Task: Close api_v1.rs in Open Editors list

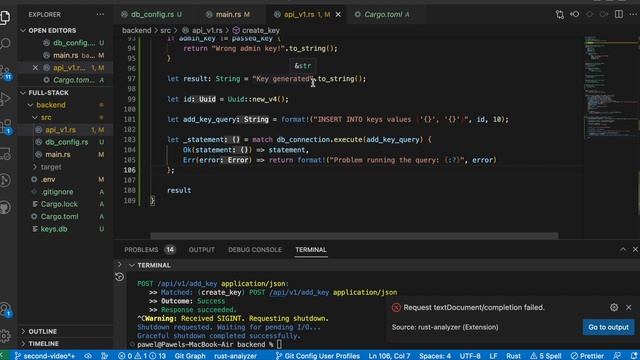Action: pos(35,68)
